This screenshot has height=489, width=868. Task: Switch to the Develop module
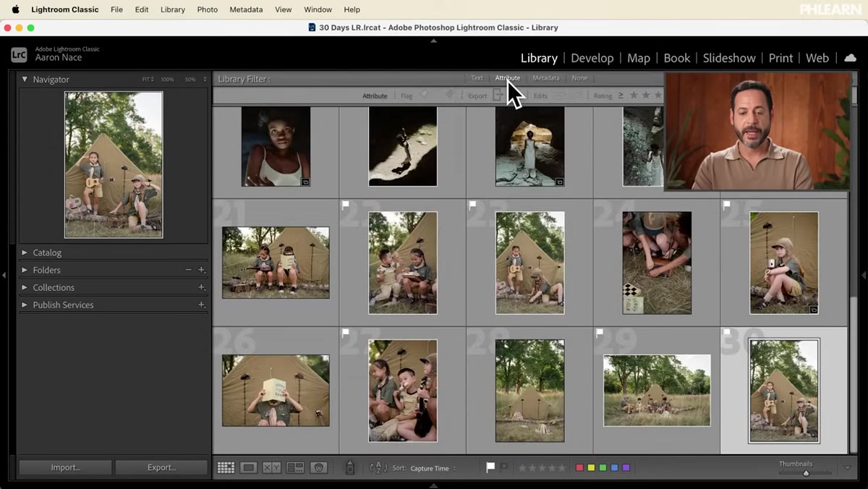592,58
